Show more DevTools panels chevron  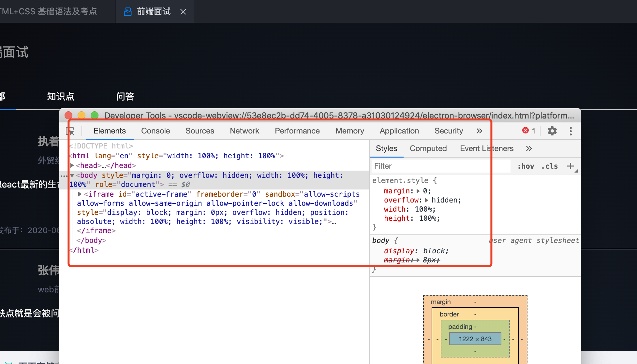coord(479,131)
